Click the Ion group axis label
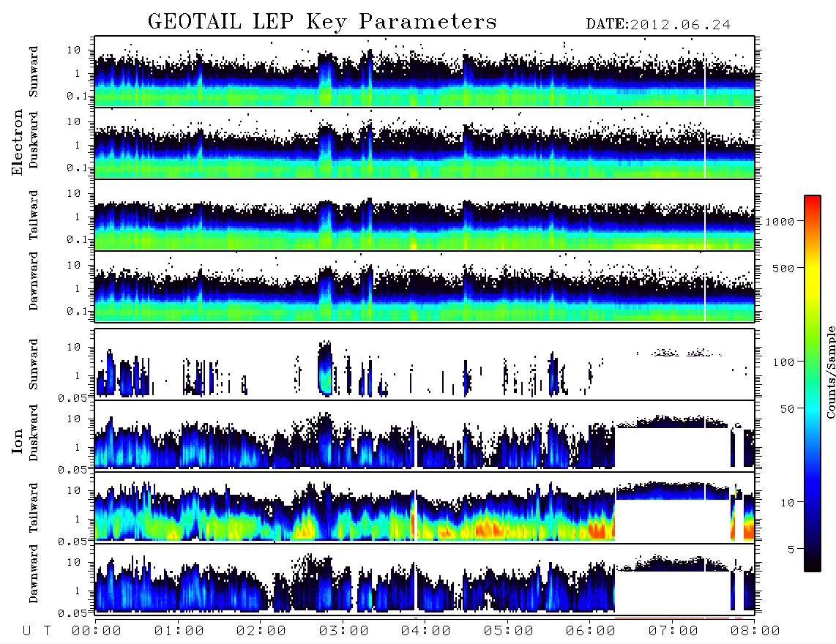The image size is (836, 644). 18,441
